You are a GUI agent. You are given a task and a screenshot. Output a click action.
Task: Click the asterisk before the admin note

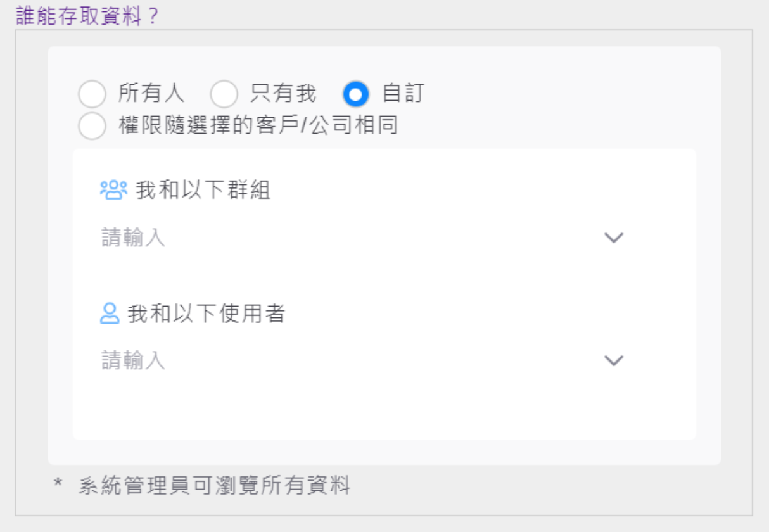(x=58, y=484)
